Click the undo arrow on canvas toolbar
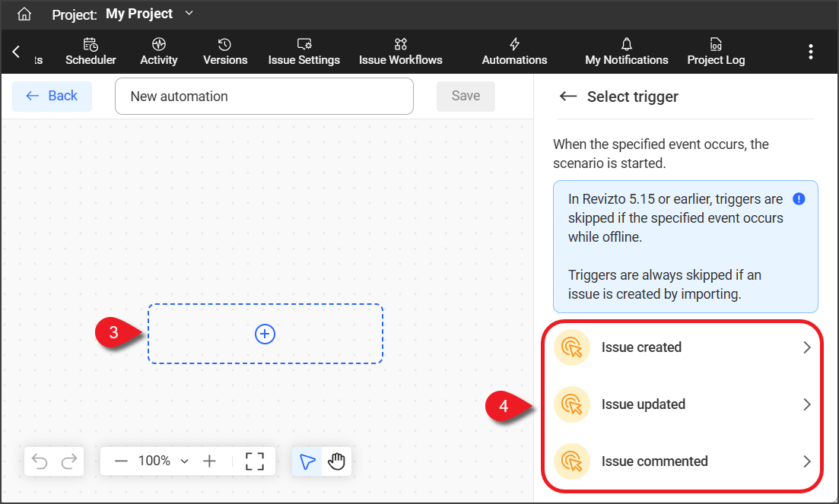The width and height of the screenshot is (839, 504). pyautogui.click(x=40, y=461)
